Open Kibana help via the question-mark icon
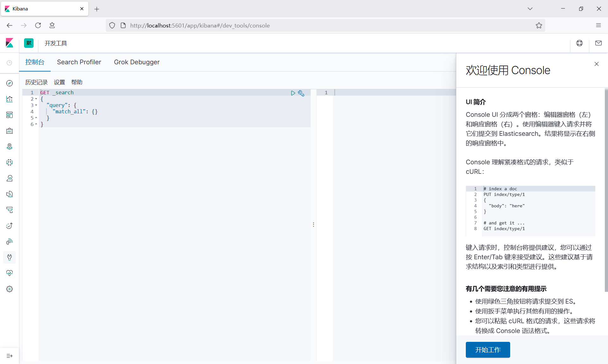This screenshot has width=608, height=364. [x=579, y=43]
